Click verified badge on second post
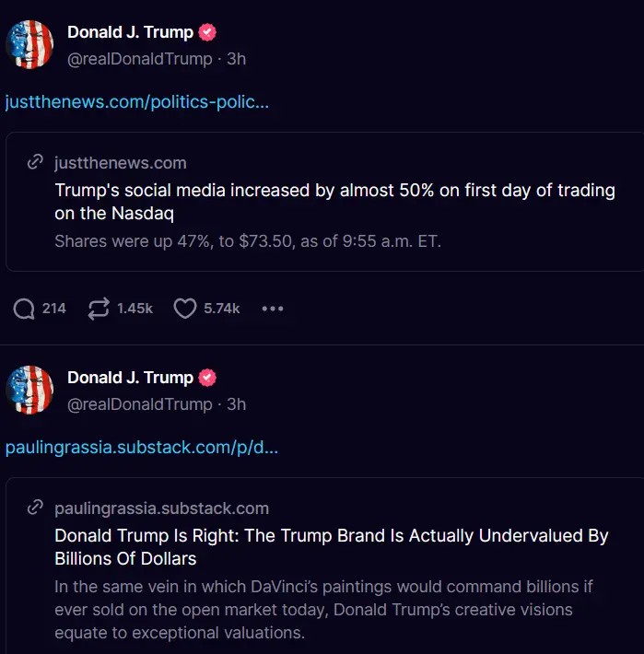The height and width of the screenshot is (654, 644). coord(209,378)
